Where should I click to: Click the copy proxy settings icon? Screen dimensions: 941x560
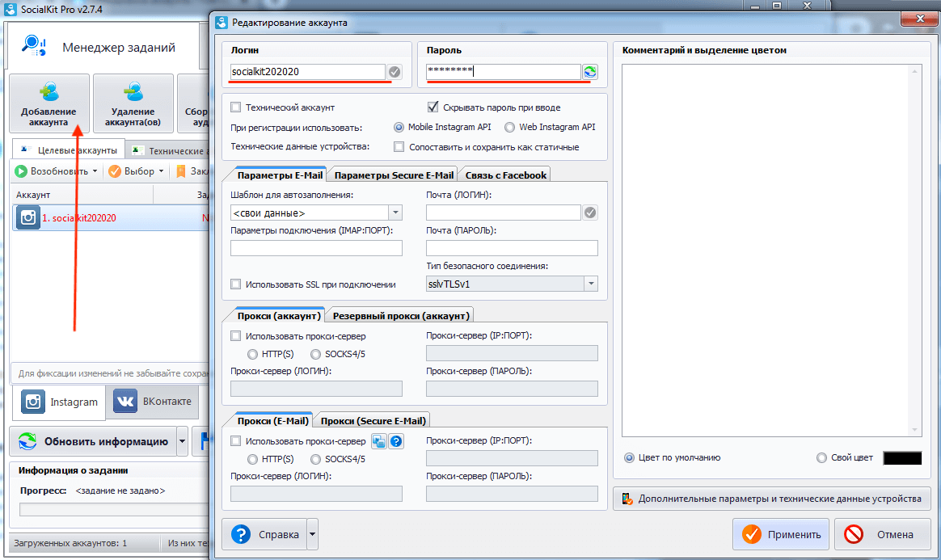(x=378, y=442)
